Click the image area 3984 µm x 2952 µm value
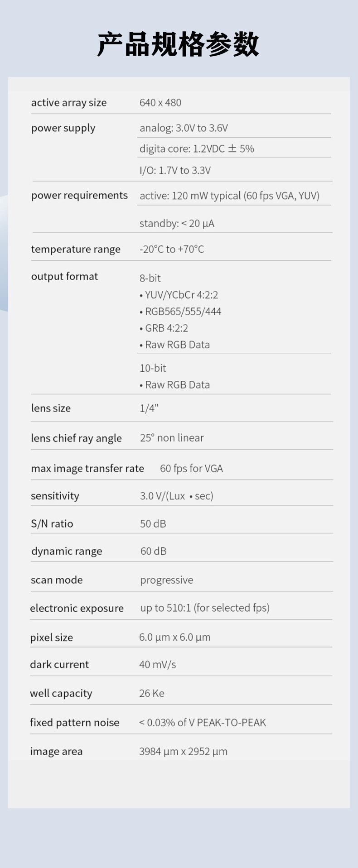Image resolution: width=358 pixels, height=868 pixels. 183,751
